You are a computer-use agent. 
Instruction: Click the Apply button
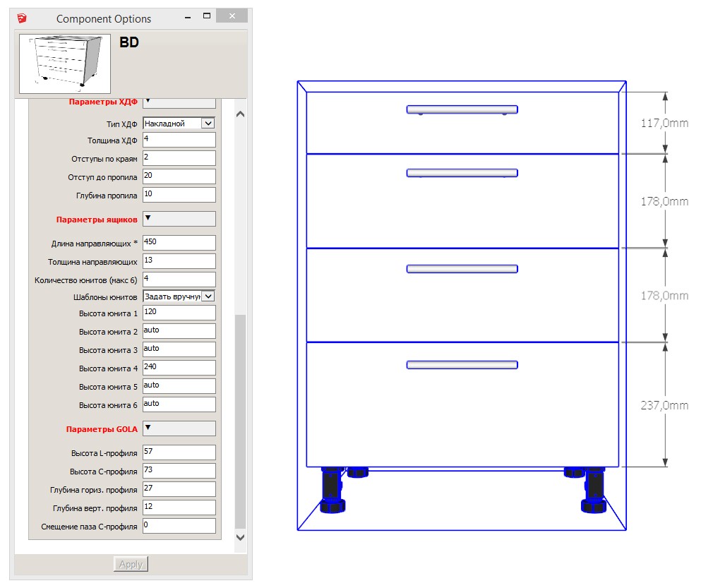click(x=131, y=564)
